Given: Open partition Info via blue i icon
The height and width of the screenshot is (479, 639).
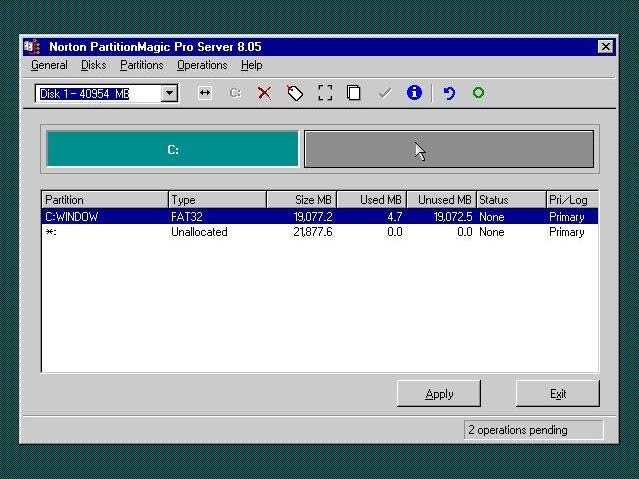Looking at the screenshot, I should pyautogui.click(x=414, y=93).
